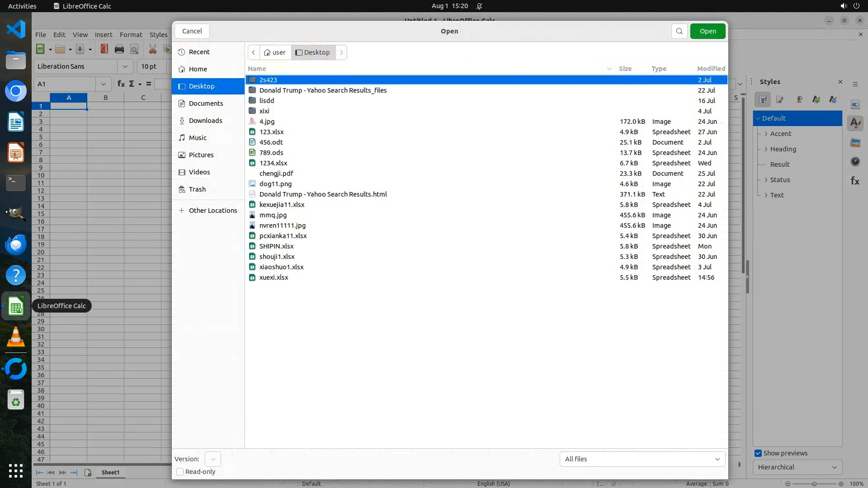Click the Function Wizard fx icon
Viewport: 868px width, 488px height.
pos(121,84)
